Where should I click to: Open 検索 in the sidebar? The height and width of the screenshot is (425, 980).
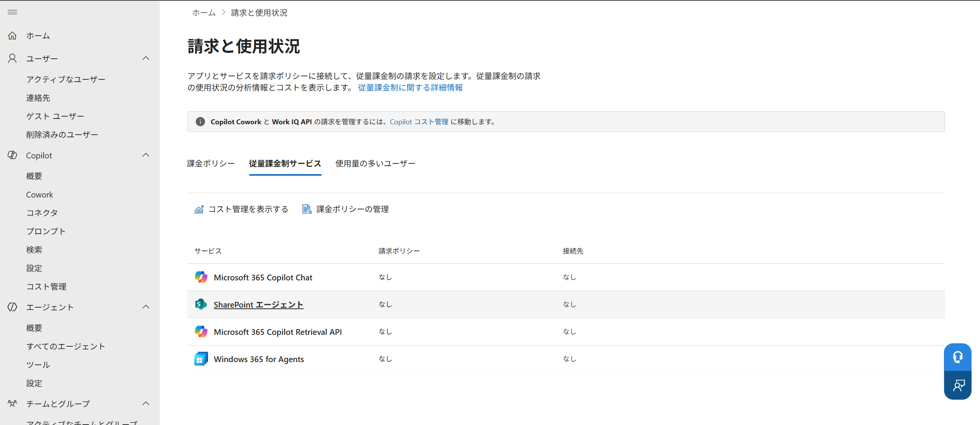click(x=34, y=250)
